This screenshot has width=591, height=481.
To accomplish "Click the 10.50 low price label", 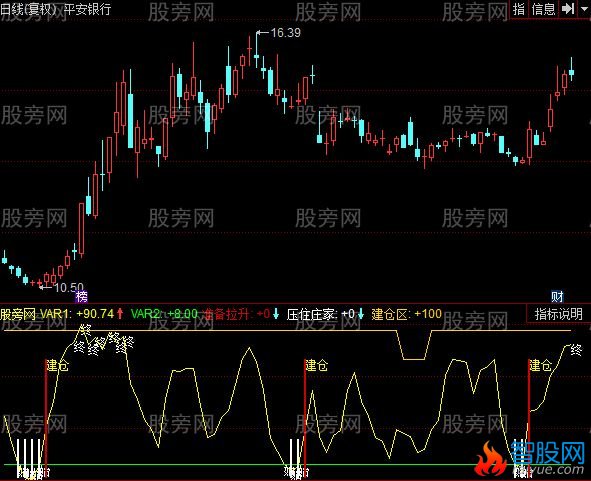I will click(x=69, y=288).
